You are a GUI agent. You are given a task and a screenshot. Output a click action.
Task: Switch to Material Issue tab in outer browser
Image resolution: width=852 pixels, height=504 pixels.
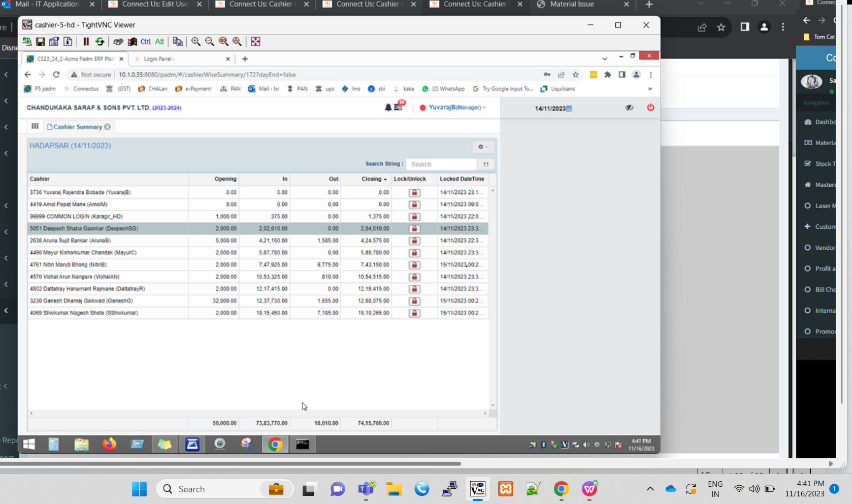583,5
